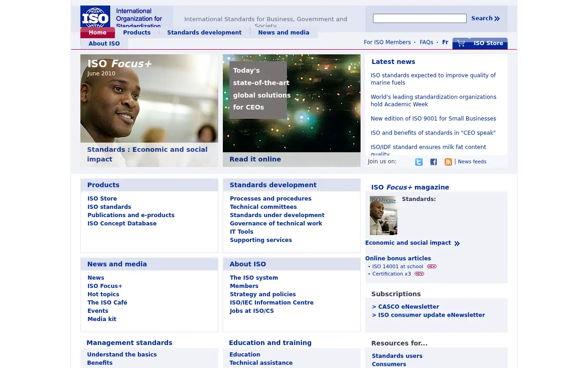
Task: Click the shopping cart icon
Action: click(461, 43)
